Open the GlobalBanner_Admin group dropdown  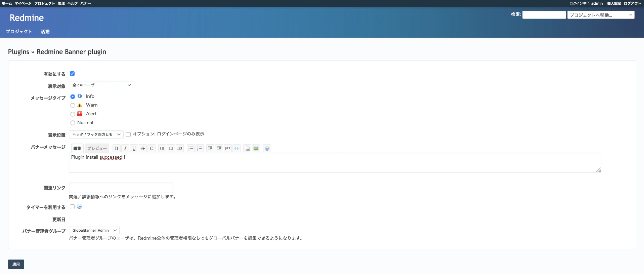pos(94,230)
